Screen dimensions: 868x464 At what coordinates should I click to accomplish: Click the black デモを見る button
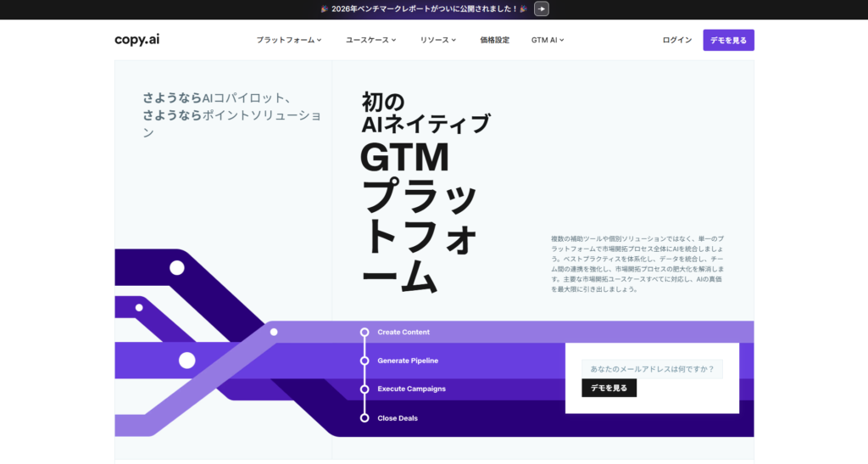609,389
